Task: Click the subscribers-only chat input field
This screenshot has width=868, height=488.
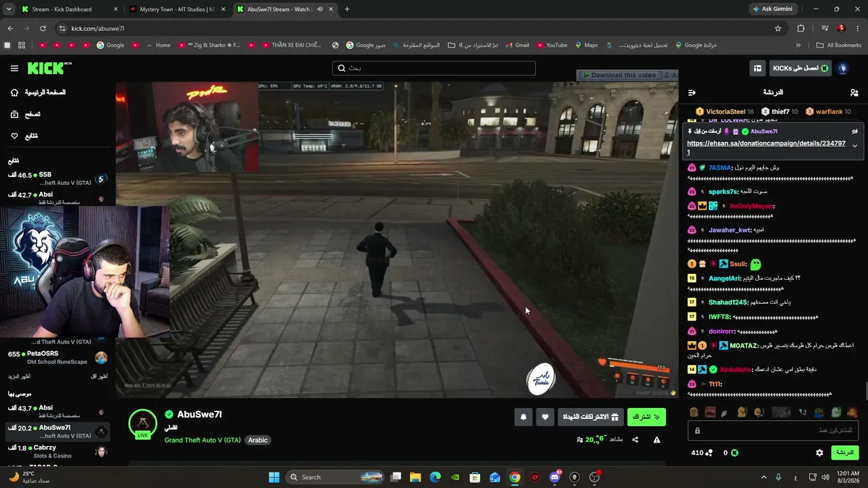Action: tap(773, 430)
